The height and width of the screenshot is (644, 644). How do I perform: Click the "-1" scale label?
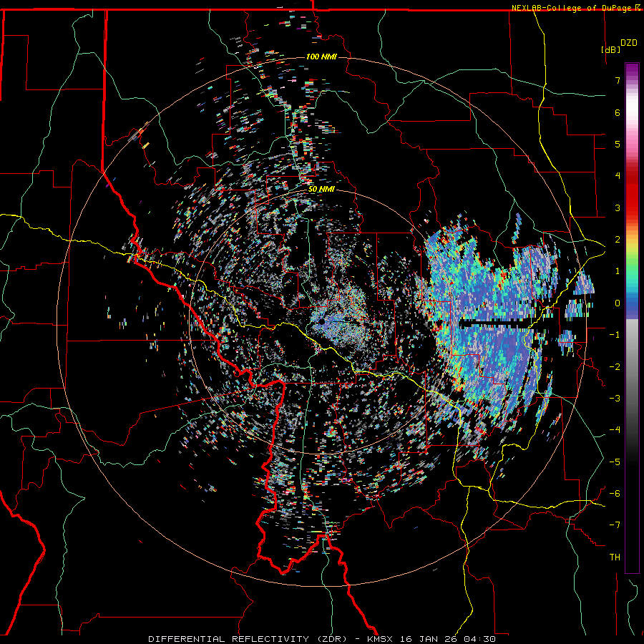pos(615,335)
